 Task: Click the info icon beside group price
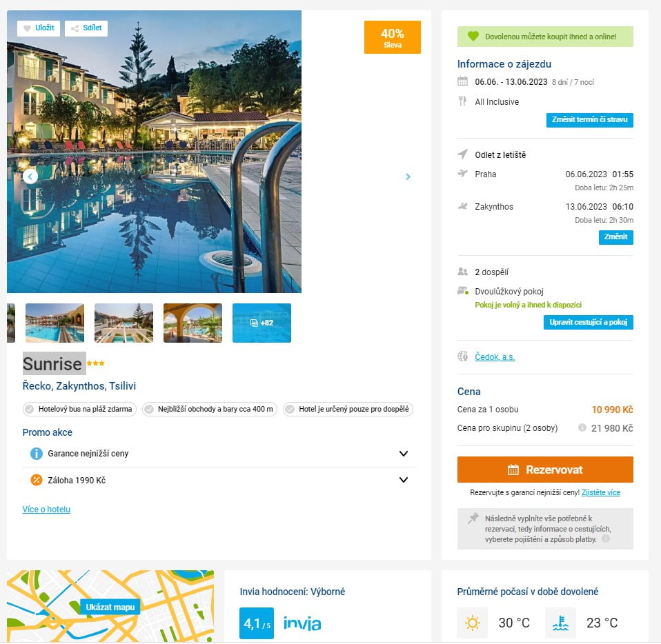(582, 428)
